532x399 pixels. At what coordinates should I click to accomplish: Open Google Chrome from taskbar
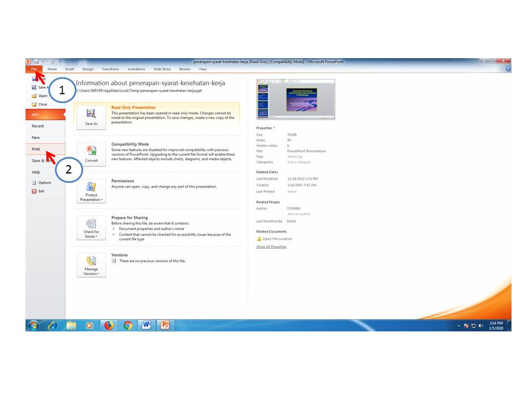[128, 326]
